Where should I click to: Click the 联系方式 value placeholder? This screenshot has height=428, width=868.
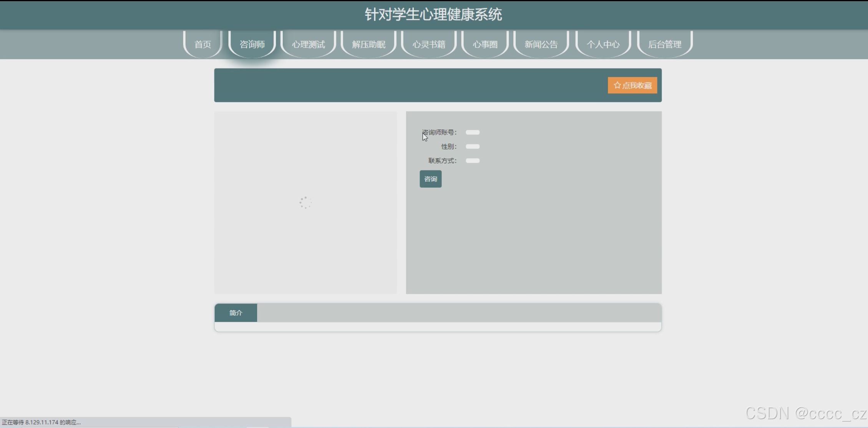472,161
